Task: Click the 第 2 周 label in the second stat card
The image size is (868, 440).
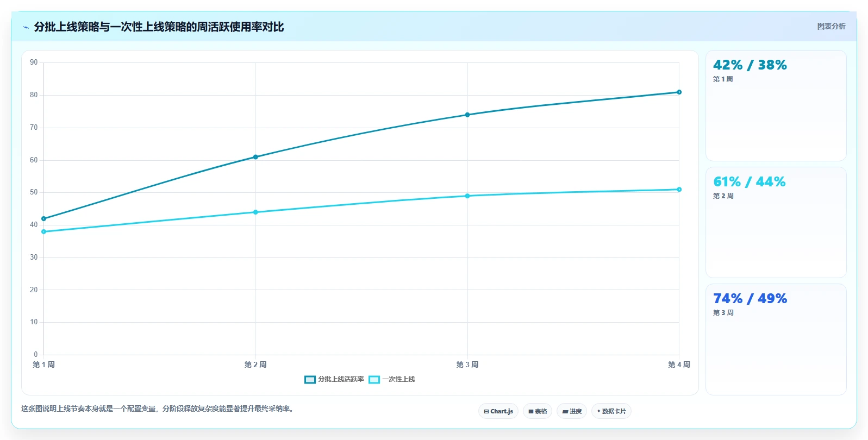Action: click(x=723, y=196)
